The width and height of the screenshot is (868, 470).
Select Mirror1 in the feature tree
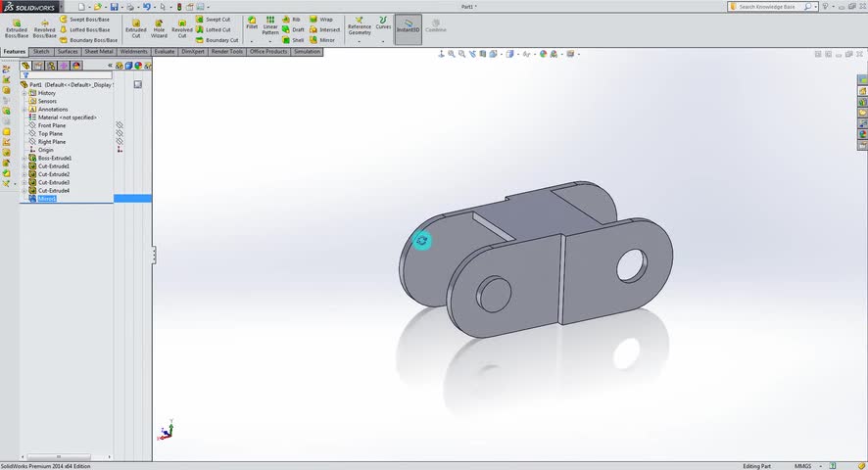click(x=47, y=199)
